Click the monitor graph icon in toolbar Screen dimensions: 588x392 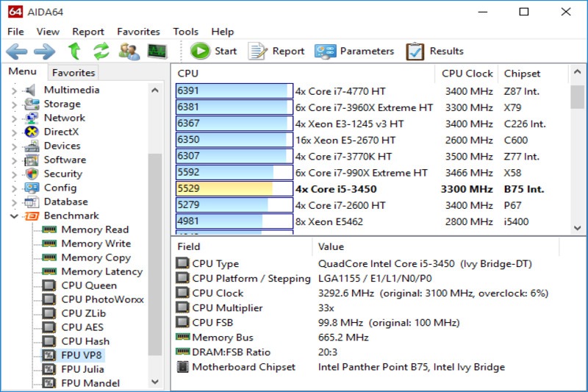click(157, 51)
